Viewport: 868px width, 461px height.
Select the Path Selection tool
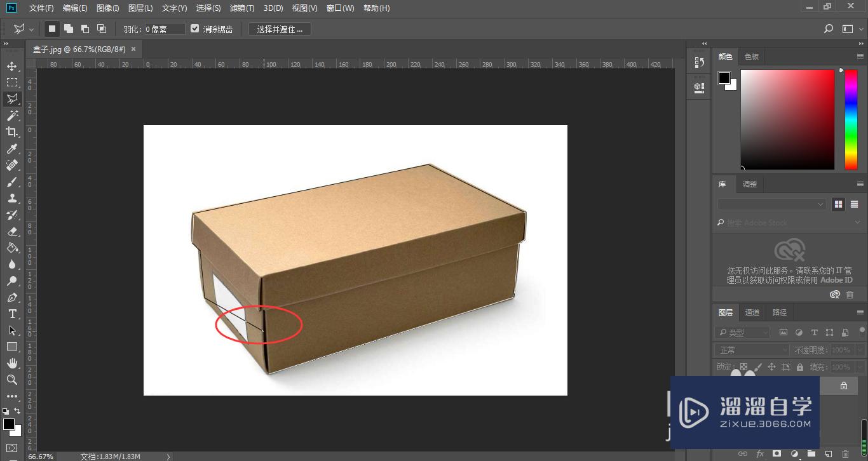(x=12, y=330)
